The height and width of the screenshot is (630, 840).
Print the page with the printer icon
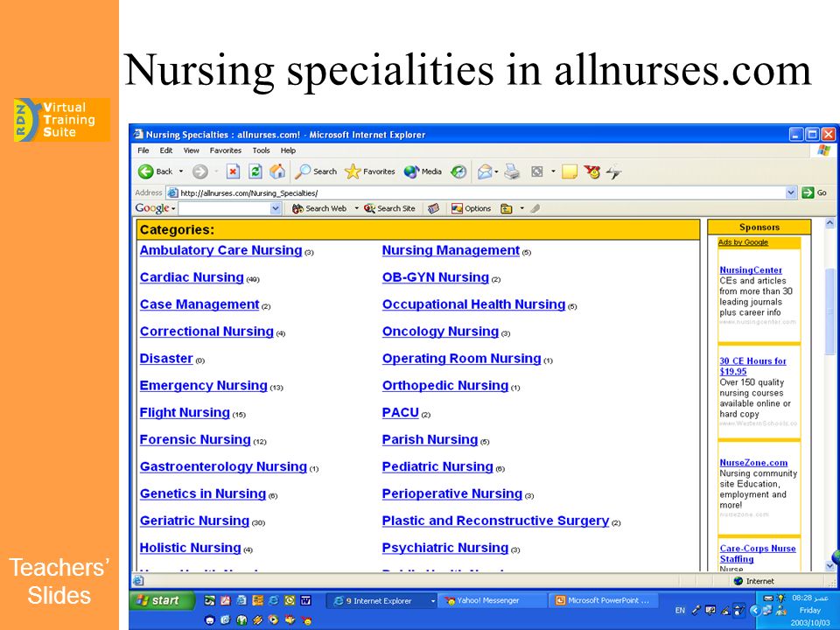pos(512,171)
